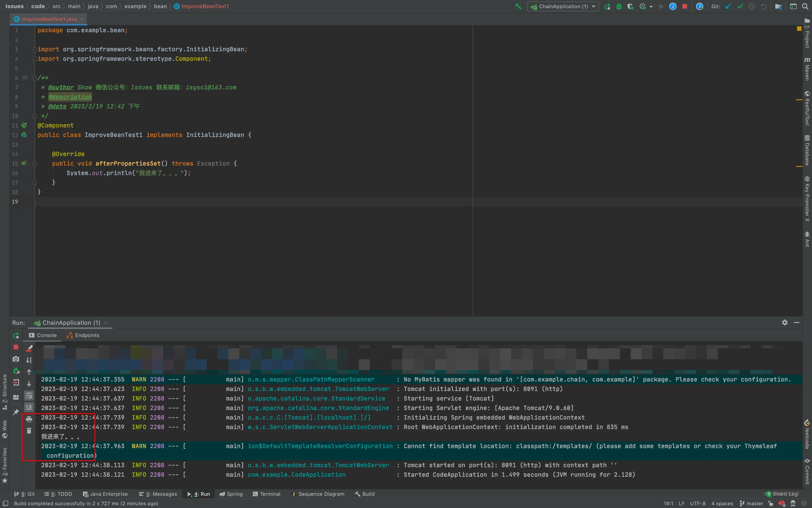Click the Down the Stack Trace arrow
This screenshot has width=812, height=508.
pos(29,384)
